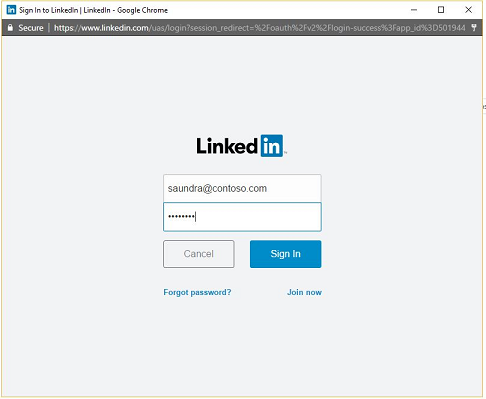486x399 pixels.
Task: Minimize the Chrome sign-in window
Action: click(414, 10)
